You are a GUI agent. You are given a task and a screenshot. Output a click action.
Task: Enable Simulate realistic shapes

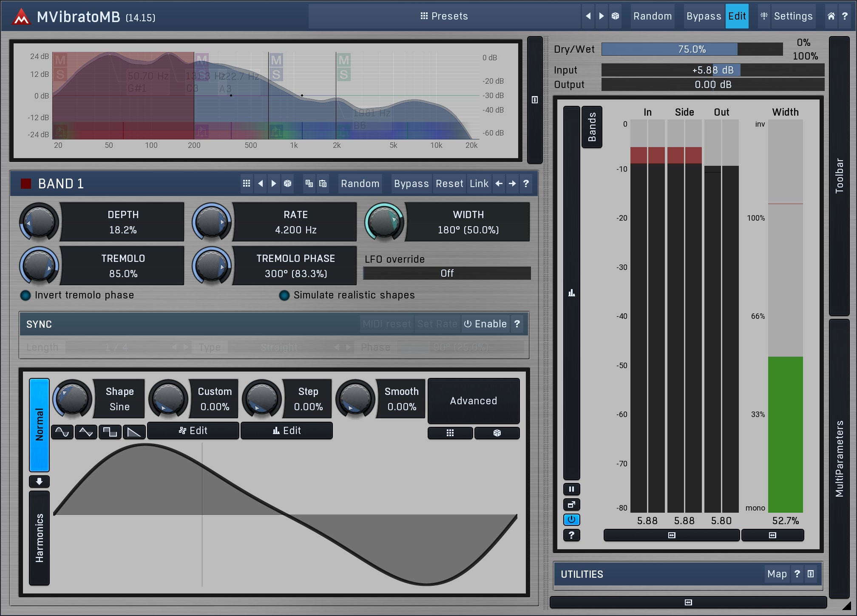(284, 295)
